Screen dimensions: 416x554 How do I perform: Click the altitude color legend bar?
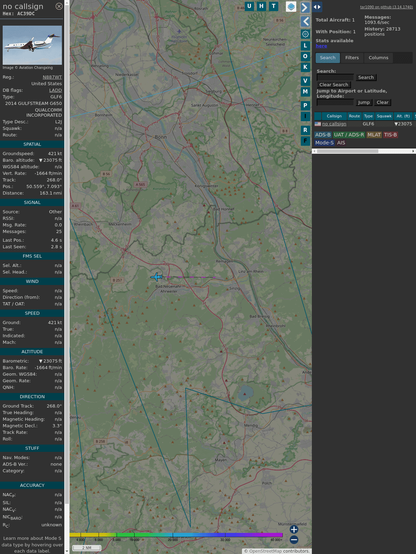click(176, 535)
